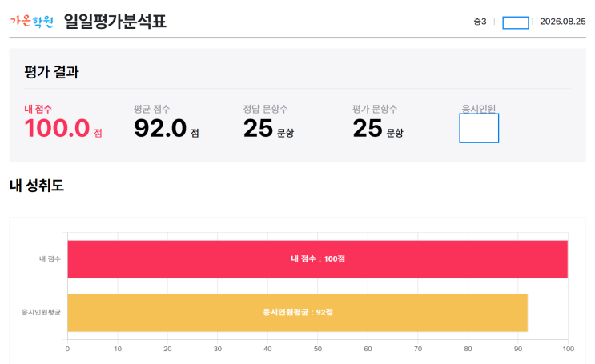Click the date 2026.08.25
The image size is (595, 364).
click(563, 22)
